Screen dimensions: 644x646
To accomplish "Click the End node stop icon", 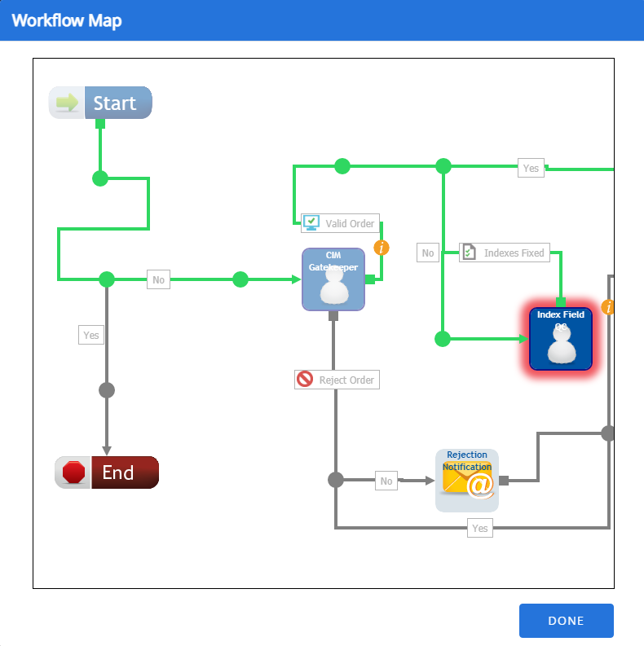I will 73,472.
